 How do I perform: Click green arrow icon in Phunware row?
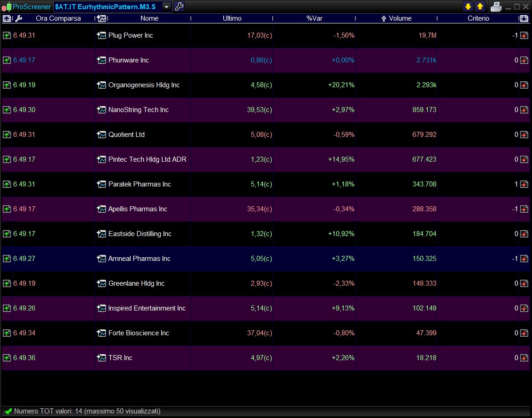7,60
